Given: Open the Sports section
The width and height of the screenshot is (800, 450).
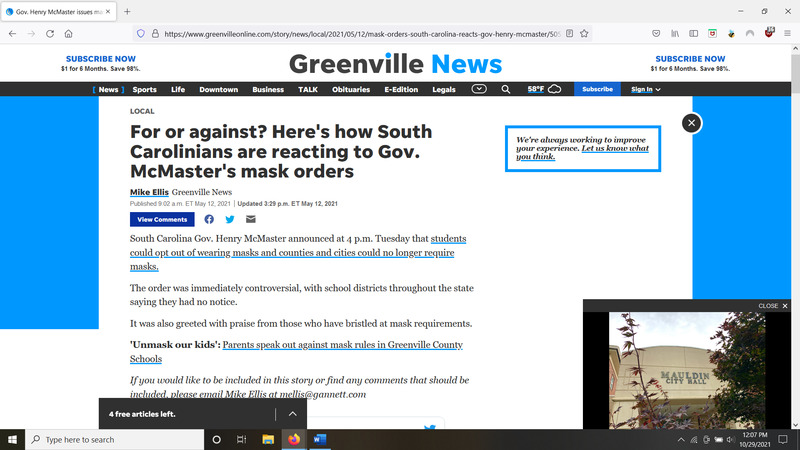Looking at the screenshot, I should coord(144,89).
